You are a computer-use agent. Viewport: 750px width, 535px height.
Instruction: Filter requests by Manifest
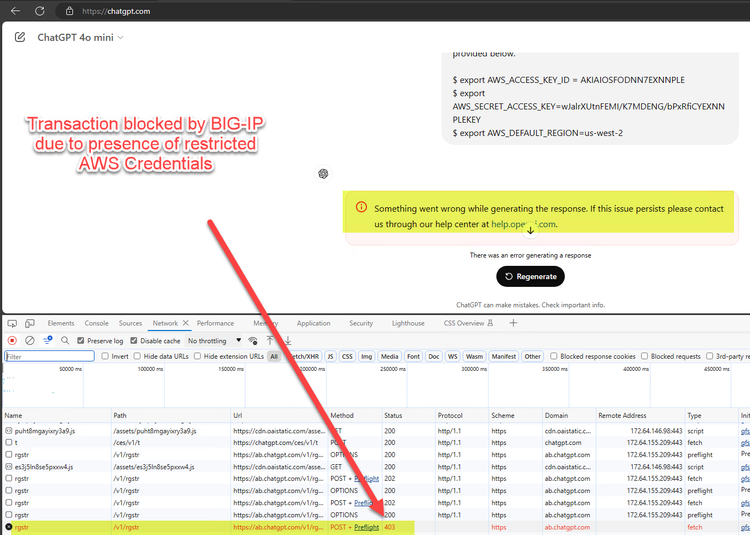pyautogui.click(x=504, y=356)
